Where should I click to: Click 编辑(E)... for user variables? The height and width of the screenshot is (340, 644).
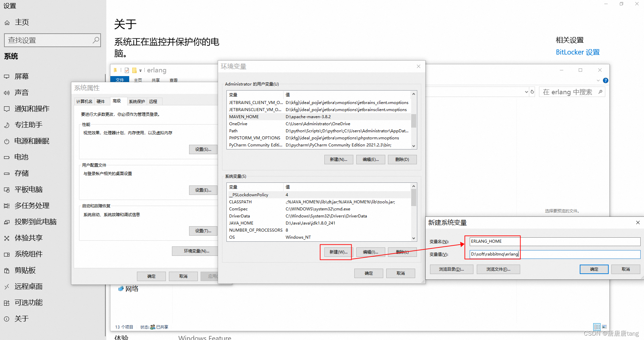coord(370,160)
